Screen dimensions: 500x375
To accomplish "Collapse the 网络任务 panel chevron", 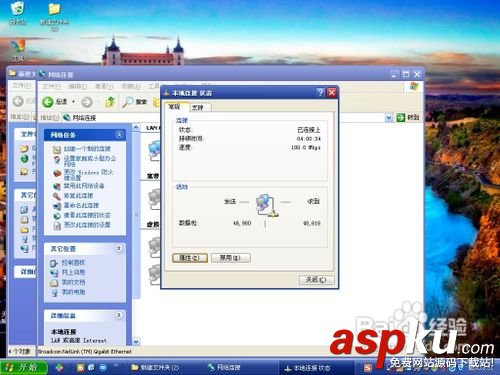I will [119, 135].
